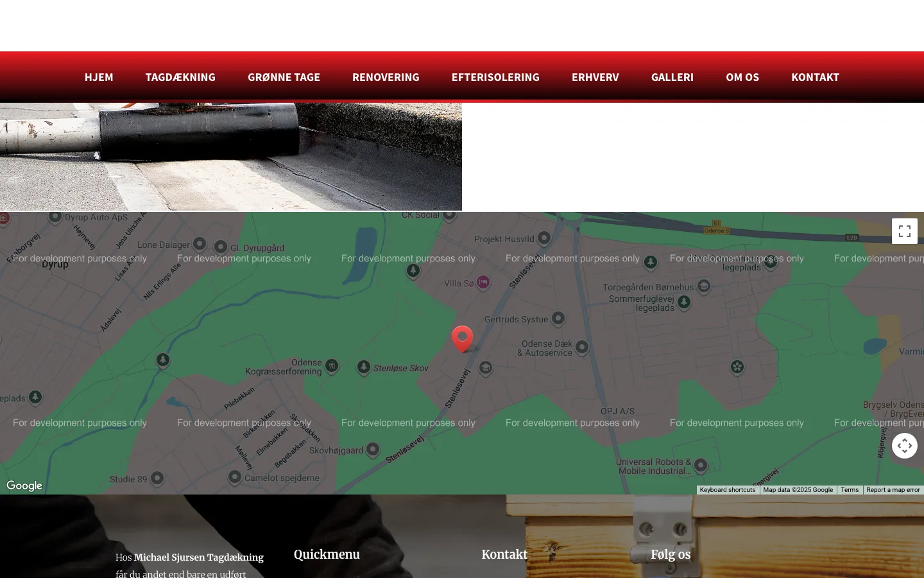This screenshot has height=578, width=924.
Task: Click the Universal Robots map marker
Action: coord(701,464)
